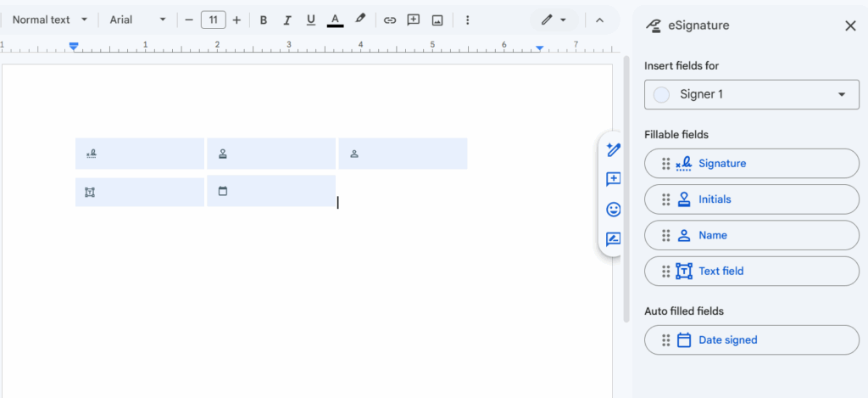Open the Signer 1 dropdown
This screenshot has width=868, height=398.
pyautogui.click(x=752, y=94)
